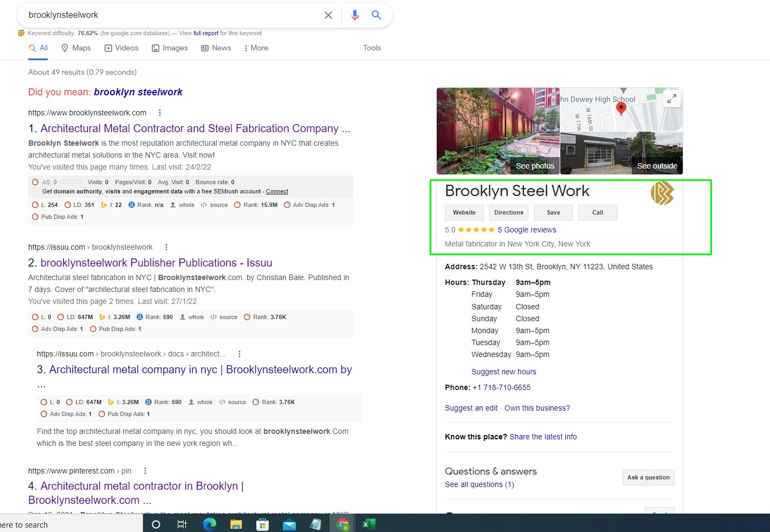Click the Windows taskbar search box
Viewport: 770px width, 532px height.
(x=72, y=524)
